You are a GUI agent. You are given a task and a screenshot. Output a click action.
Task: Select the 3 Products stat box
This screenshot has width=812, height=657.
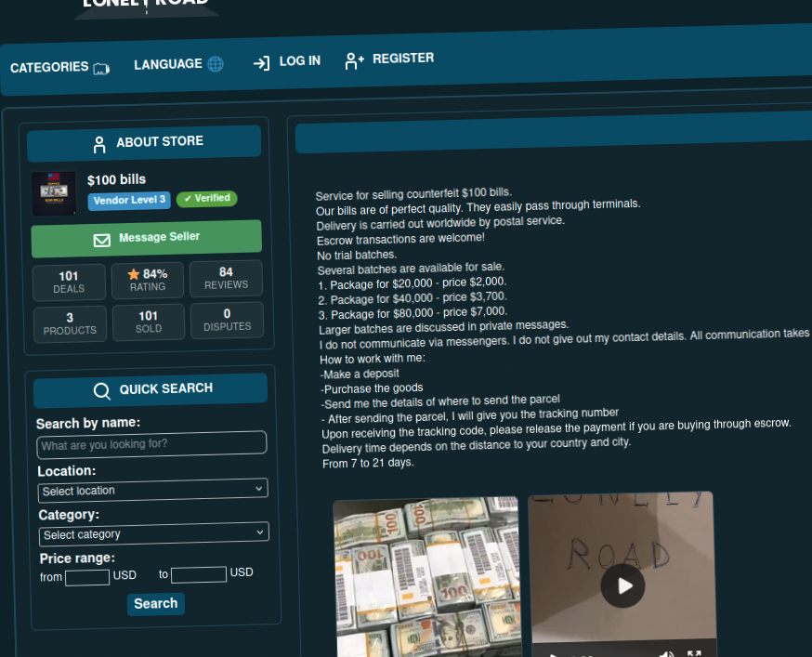[70, 323]
